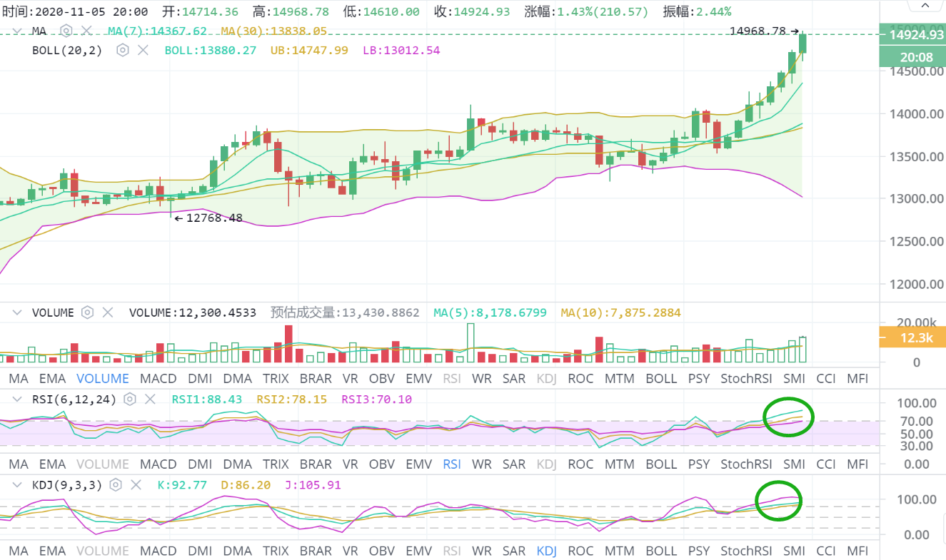Select StochRSI tab below the KDJ chart
Screen dimensions: 946x560
[x=746, y=551]
